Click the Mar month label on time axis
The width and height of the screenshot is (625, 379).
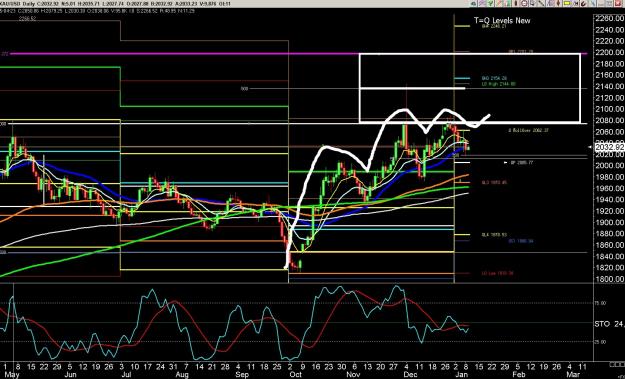pyautogui.click(x=573, y=375)
